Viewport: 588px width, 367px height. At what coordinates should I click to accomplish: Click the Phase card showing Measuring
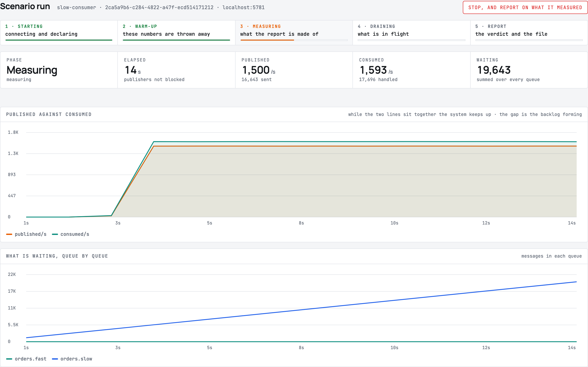59,70
